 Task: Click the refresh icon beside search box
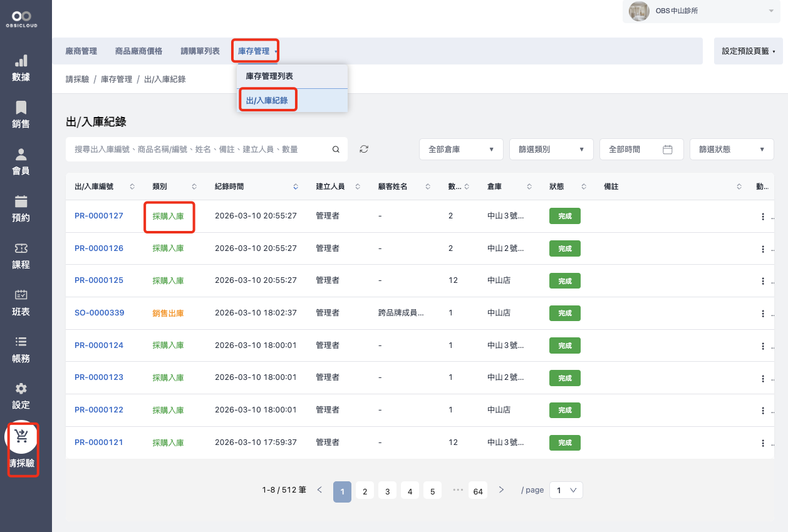[364, 149]
